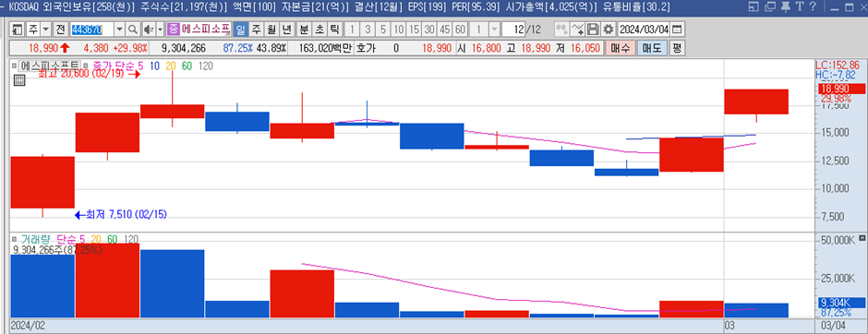This screenshot has width=868, height=334.
Task: Select the 5 interval button
Action: (x=383, y=30)
